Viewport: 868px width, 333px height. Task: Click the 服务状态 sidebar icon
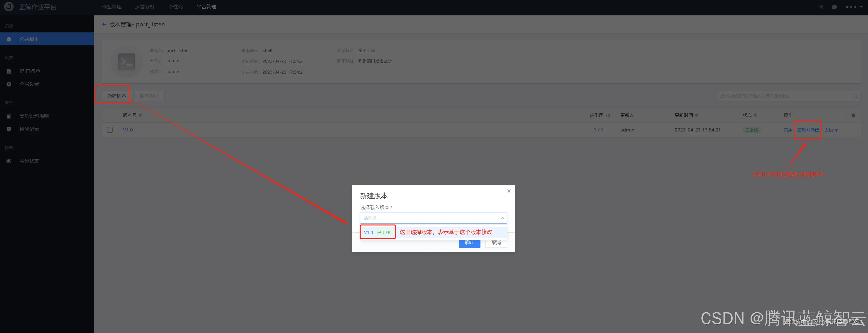(x=9, y=161)
